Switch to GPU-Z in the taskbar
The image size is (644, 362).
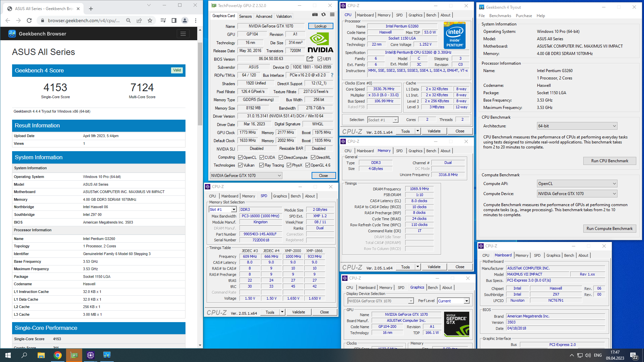coord(74,355)
